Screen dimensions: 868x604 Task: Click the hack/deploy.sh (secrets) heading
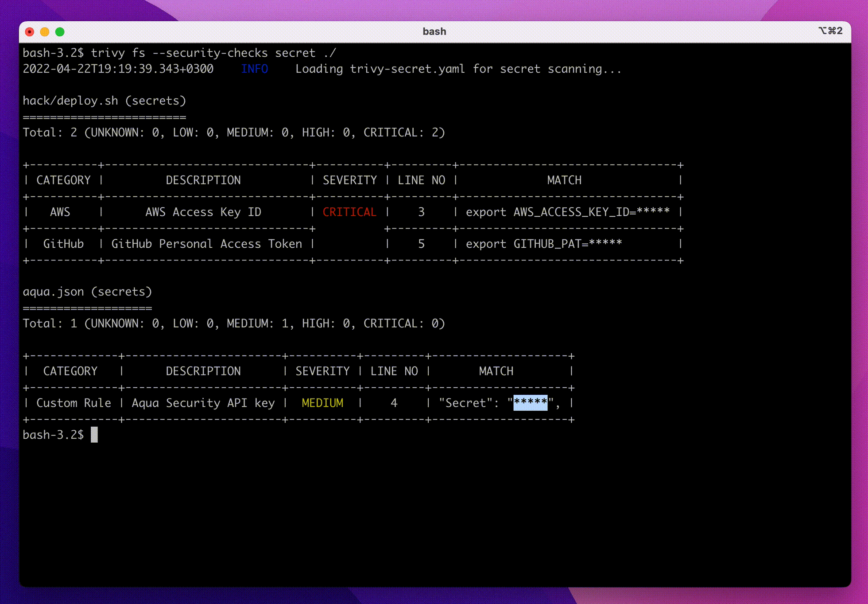[105, 101]
